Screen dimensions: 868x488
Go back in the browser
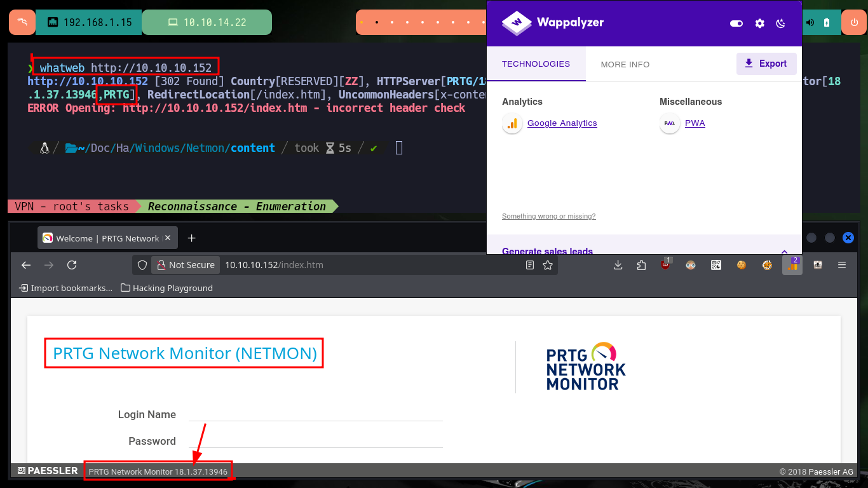point(26,265)
